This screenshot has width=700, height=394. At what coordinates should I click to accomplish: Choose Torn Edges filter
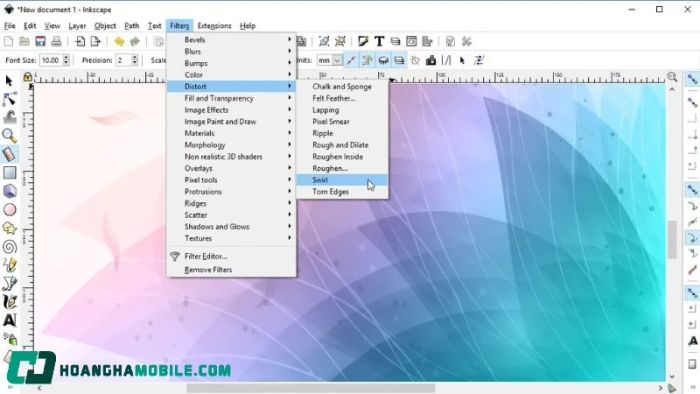[x=342, y=191]
